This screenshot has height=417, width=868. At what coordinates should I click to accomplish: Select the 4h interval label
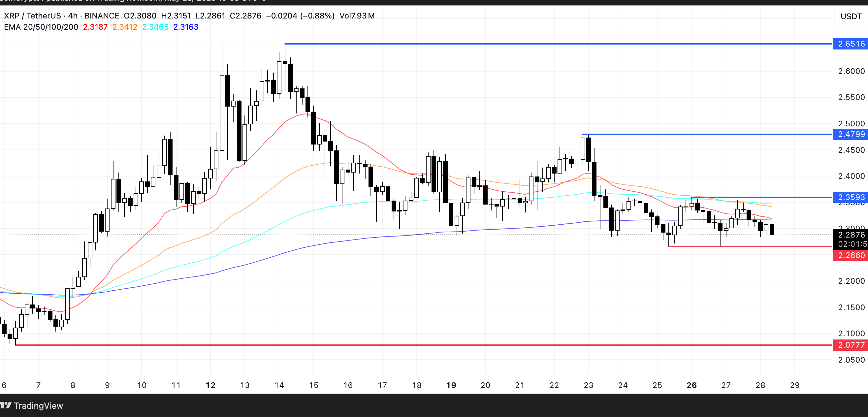tap(73, 16)
